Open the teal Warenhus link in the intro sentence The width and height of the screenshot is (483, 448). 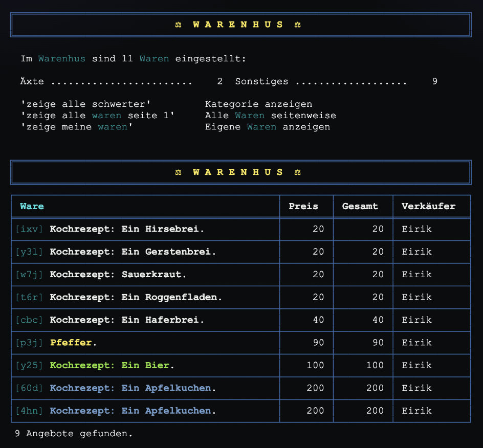click(x=61, y=59)
